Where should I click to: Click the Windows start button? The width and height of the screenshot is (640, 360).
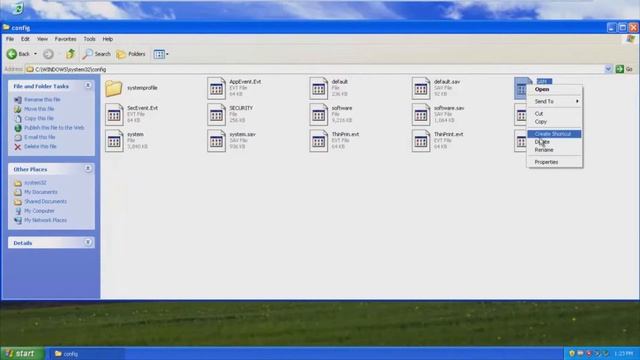pyautogui.click(x=22, y=353)
